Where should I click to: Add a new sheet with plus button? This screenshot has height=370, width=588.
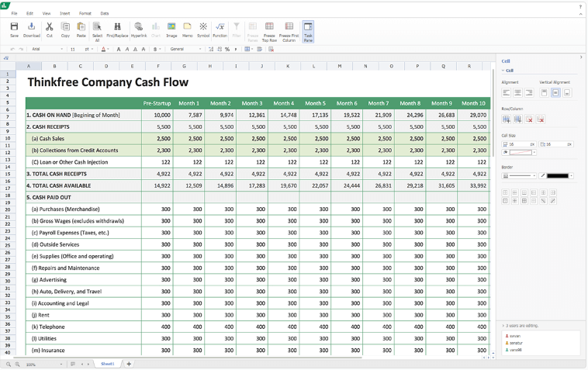pos(129,364)
